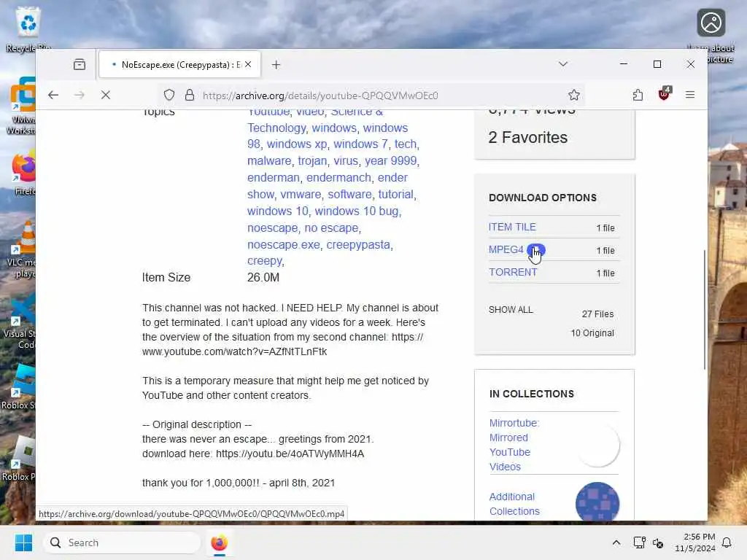Open the Additional Collections link
This screenshot has width=747, height=560.
point(514,504)
